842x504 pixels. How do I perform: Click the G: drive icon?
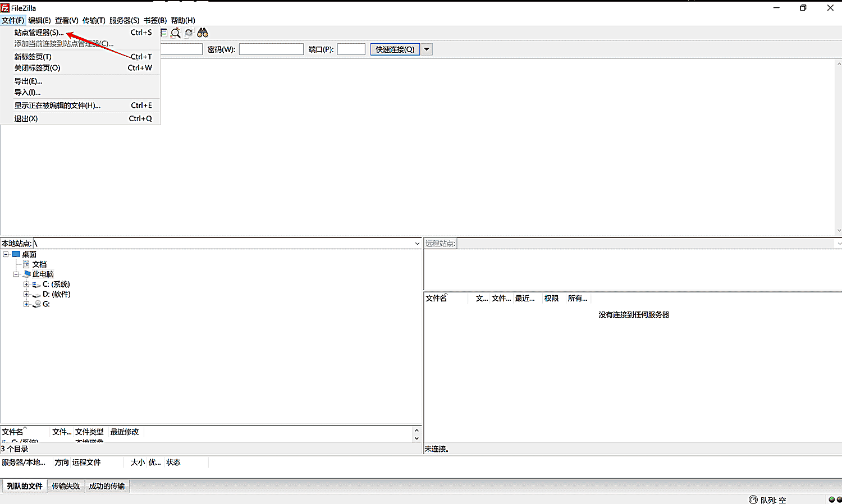pyautogui.click(x=37, y=304)
